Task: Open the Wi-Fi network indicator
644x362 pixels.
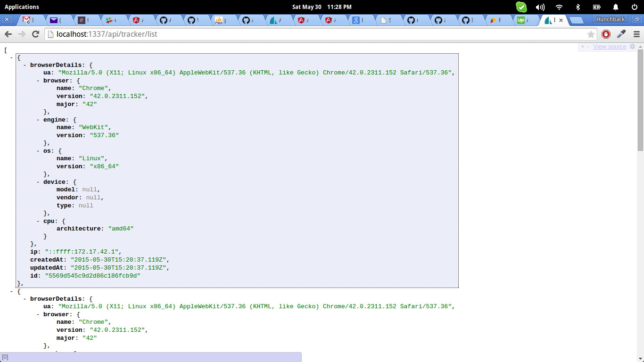Action: click(x=559, y=7)
